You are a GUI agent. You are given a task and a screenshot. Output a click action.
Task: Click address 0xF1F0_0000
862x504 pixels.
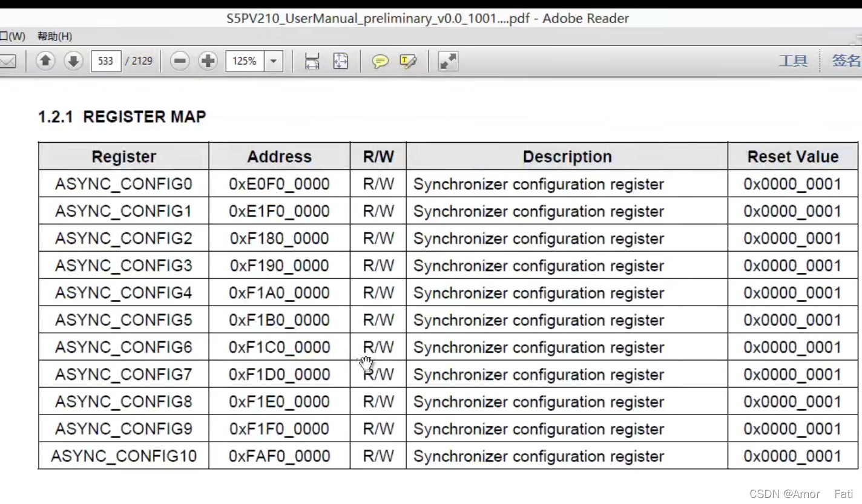point(279,429)
